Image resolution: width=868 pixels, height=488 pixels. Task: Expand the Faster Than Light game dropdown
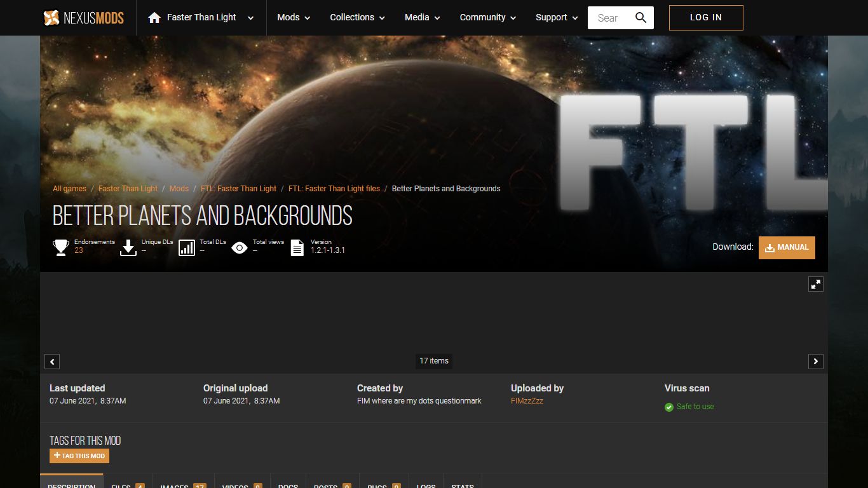[x=250, y=18]
